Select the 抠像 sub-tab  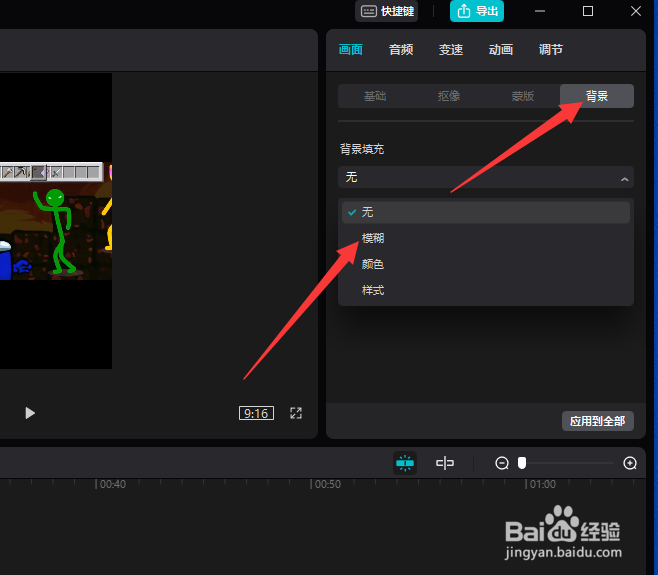(x=449, y=96)
